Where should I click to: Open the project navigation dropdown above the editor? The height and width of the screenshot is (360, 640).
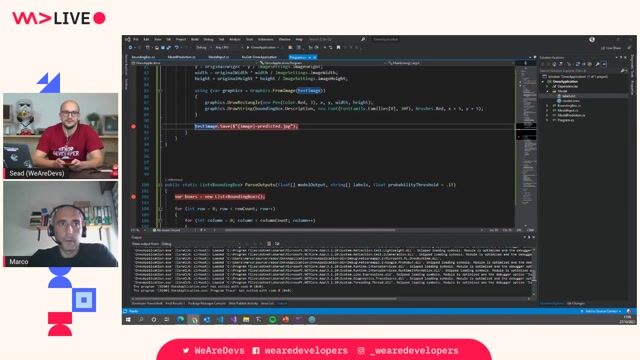pyautogui.click(x=195, y=63)
